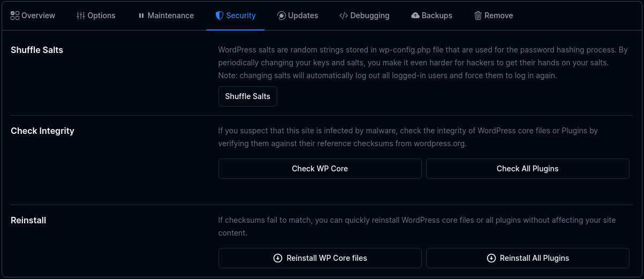Select the Security tab
644x279 pixels.
tap(236, 16)
